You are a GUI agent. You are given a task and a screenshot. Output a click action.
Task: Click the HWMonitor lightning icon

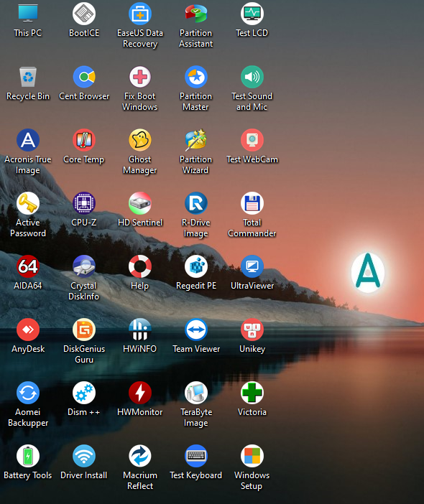coord(140,393)
